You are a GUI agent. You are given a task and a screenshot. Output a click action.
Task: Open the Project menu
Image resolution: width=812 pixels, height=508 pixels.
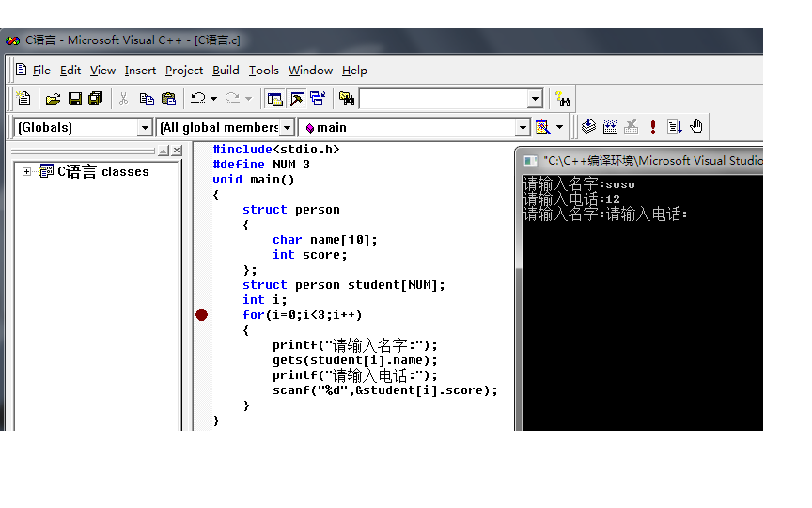click(x=184, y=71)
